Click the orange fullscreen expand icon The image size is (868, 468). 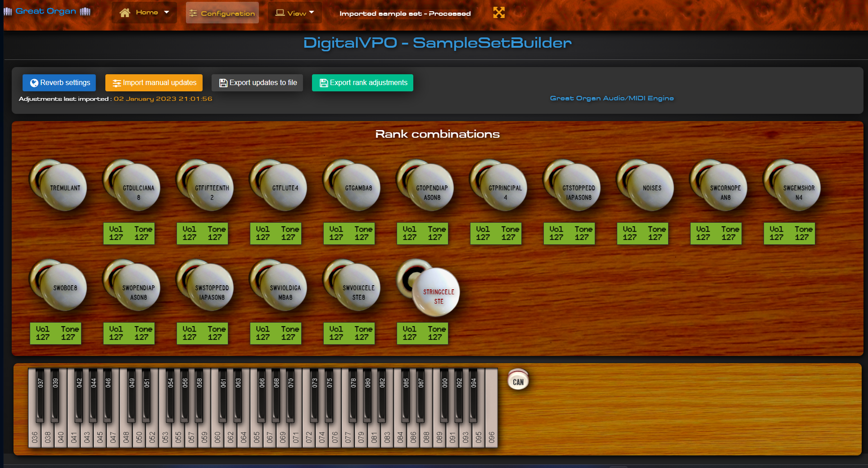[499, 13]
